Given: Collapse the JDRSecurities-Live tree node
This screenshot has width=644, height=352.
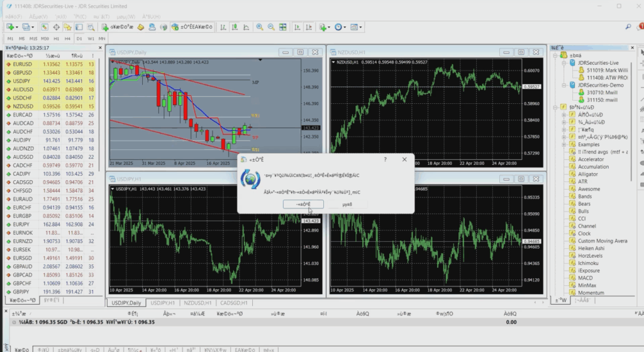Looking at the screenshot, I should (564, 63).
